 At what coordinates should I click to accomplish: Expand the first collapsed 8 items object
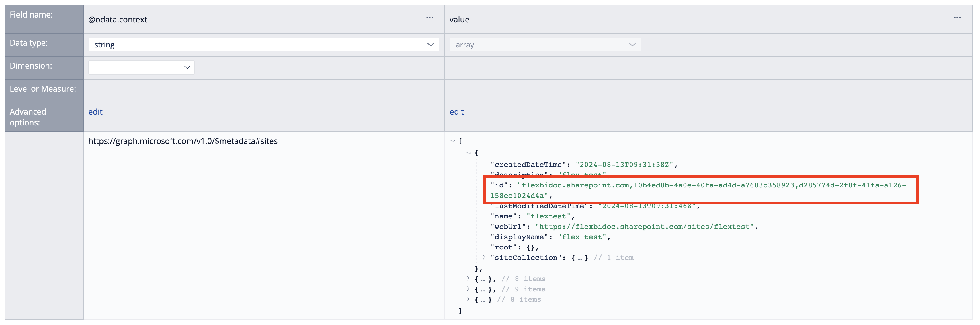tap(468, 279)
